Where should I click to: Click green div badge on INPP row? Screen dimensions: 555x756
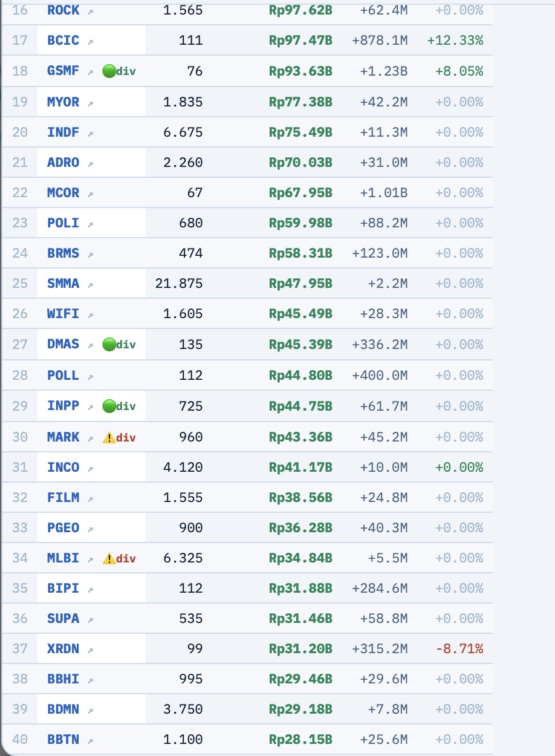(x=119, y=406)
